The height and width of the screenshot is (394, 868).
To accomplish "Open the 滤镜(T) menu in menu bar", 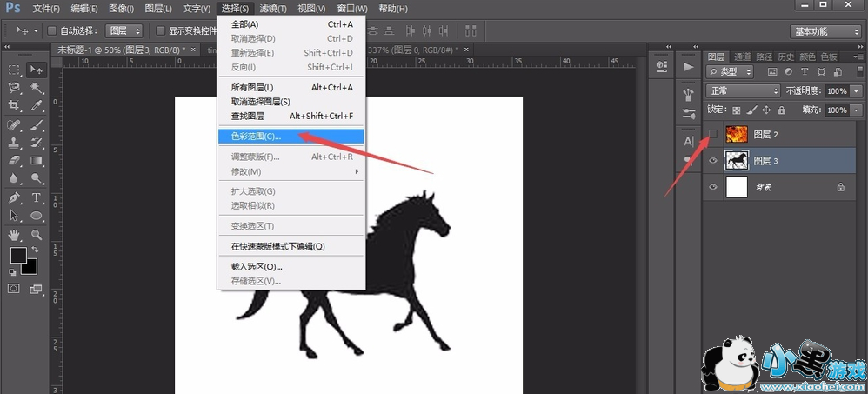I will [273, 9].
